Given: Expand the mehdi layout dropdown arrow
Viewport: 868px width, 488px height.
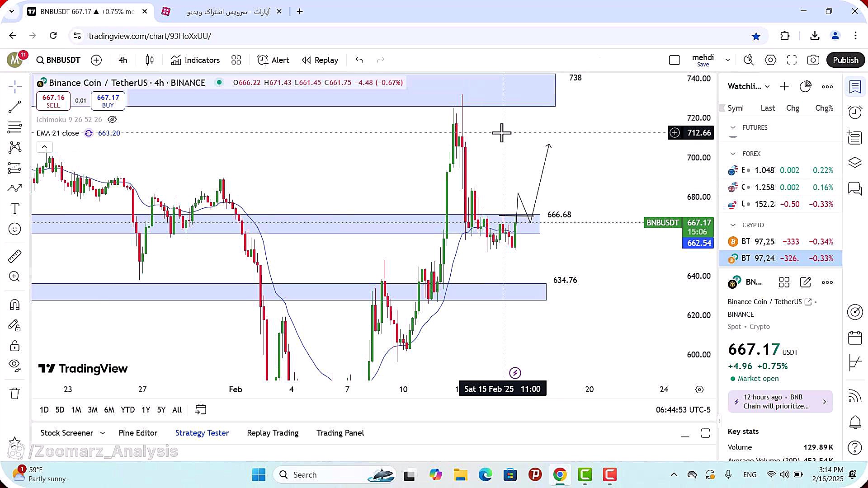Looking at the screenshot, I should pos(727,60).
